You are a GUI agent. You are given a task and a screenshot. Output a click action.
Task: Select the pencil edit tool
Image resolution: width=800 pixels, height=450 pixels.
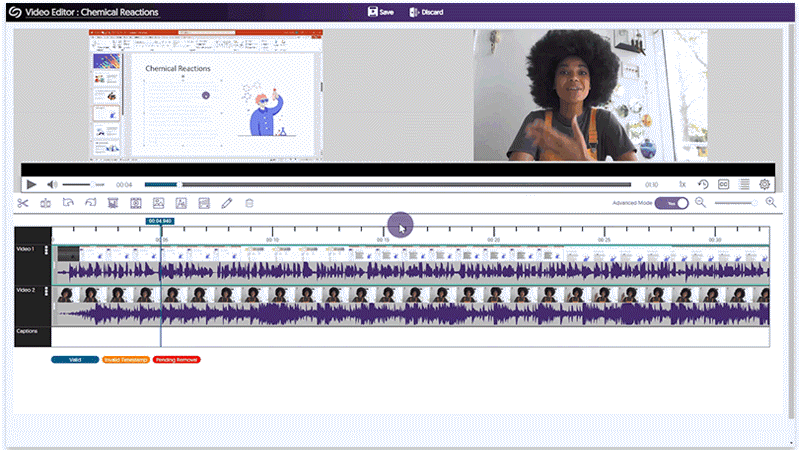(227, 203)
